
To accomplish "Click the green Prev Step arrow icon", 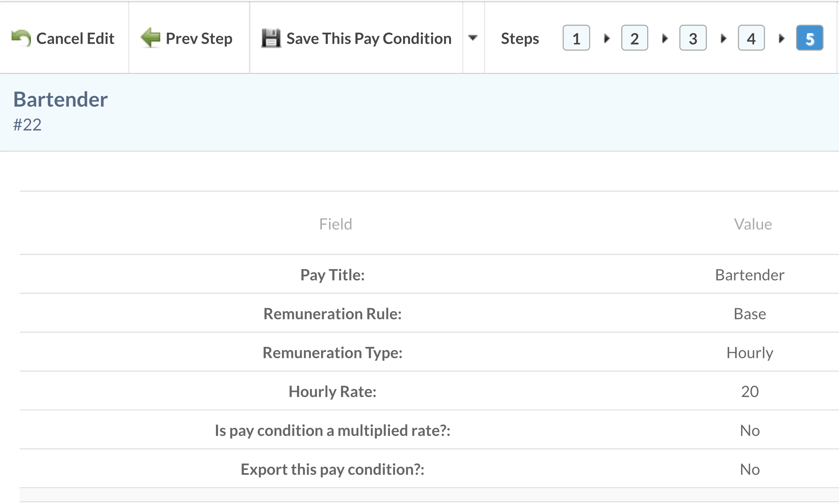I will 150,38.
